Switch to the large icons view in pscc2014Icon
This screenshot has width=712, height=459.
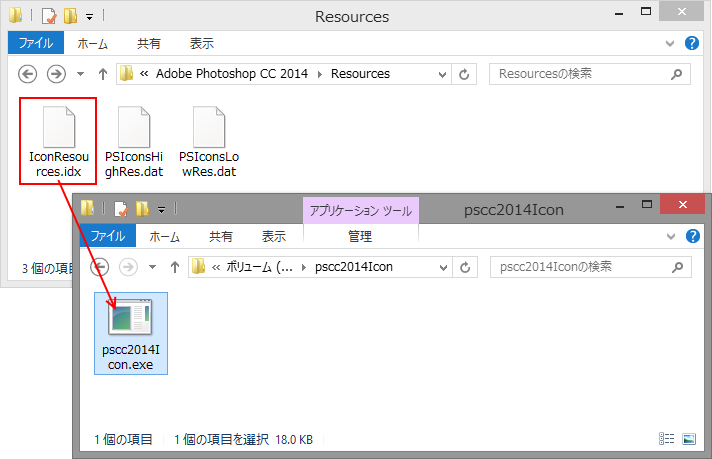pos(688,439)
